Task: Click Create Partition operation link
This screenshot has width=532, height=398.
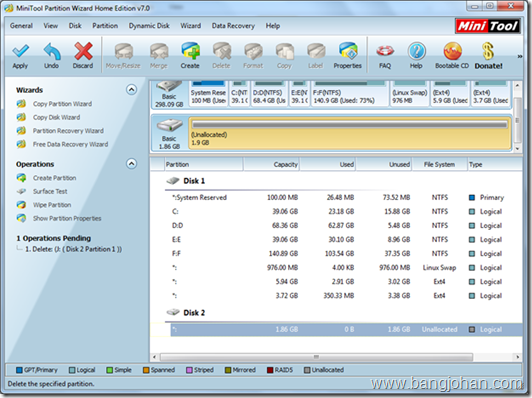Action: 55,178
